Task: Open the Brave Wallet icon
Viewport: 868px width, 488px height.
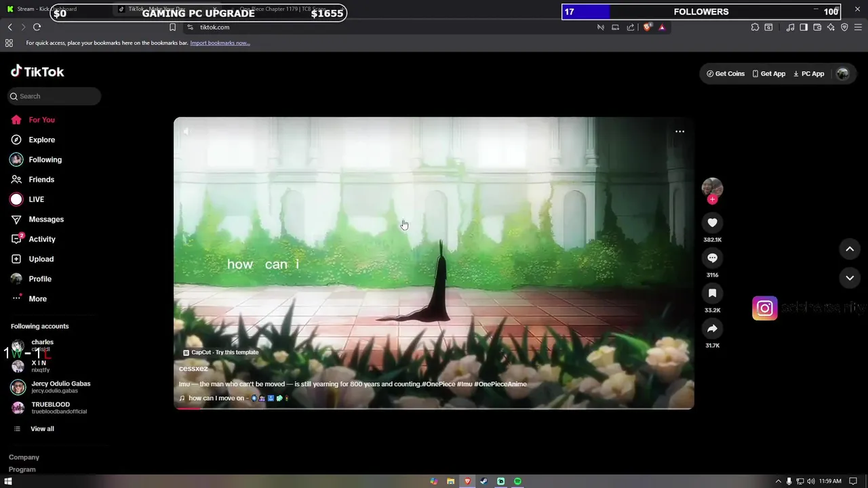Action: [817, 27]
